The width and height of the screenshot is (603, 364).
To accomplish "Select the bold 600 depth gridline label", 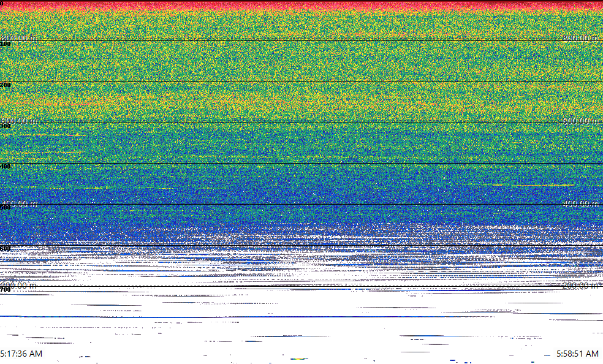I will (x=6, y=249).
